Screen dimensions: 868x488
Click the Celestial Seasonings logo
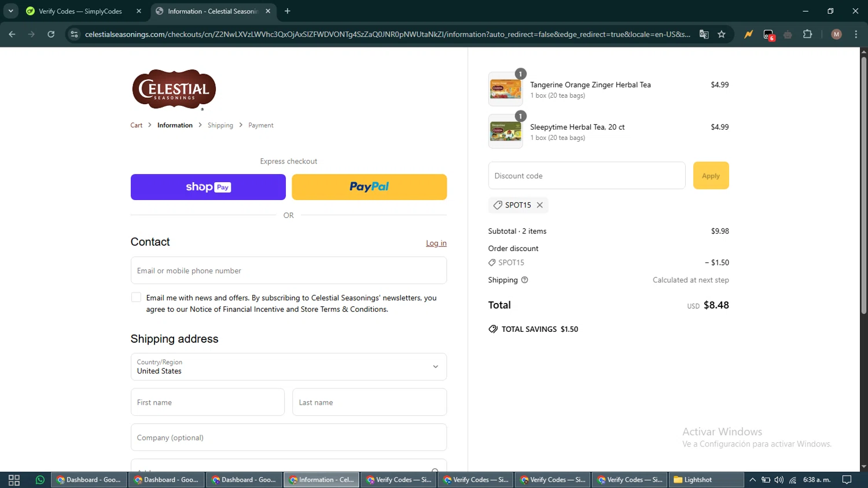[174, 89]
